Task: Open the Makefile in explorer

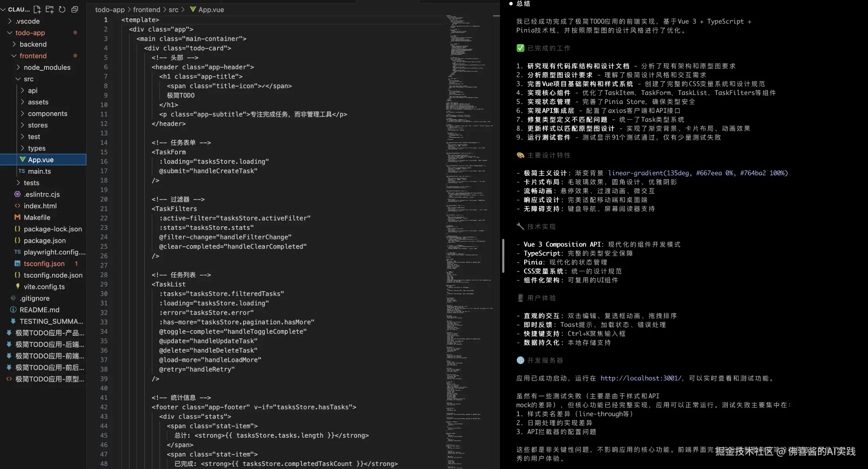Action: click(x=37, y=217)
